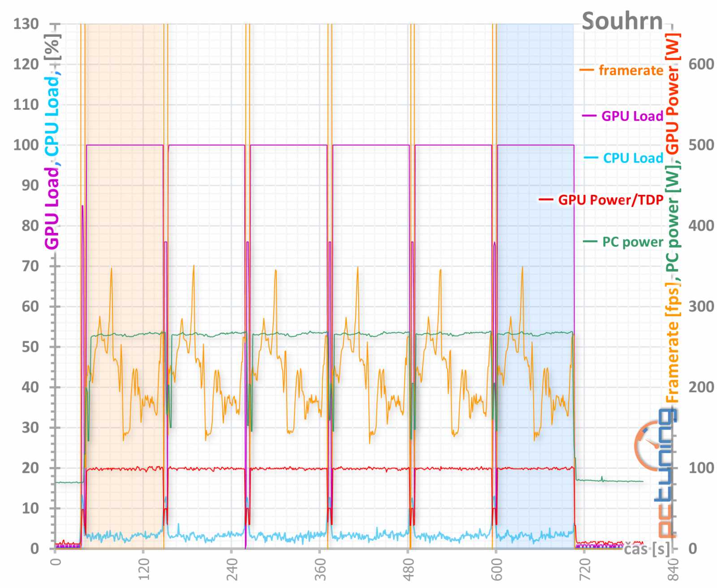Click the '240' tick on time axis
717x588 pixels.
[232, 569]
